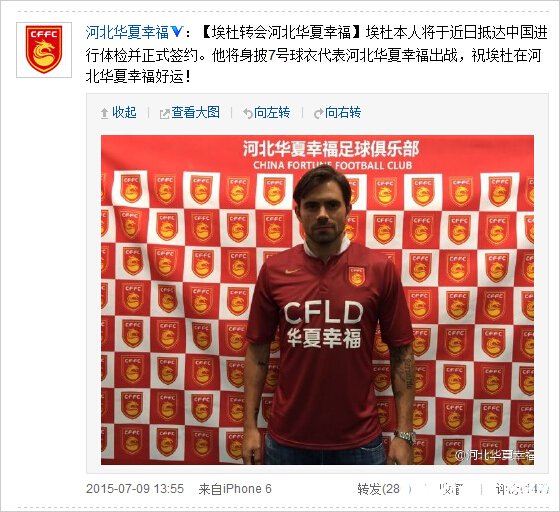The image size is (560, 512).
Task: Click the blue verified V badge
Action: [177, 32]
